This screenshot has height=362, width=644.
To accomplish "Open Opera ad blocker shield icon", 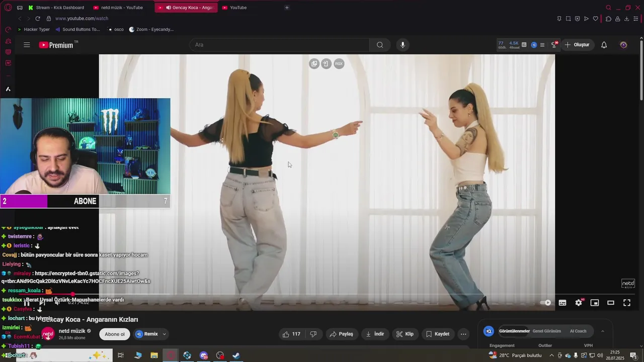I will coord(577,19).
